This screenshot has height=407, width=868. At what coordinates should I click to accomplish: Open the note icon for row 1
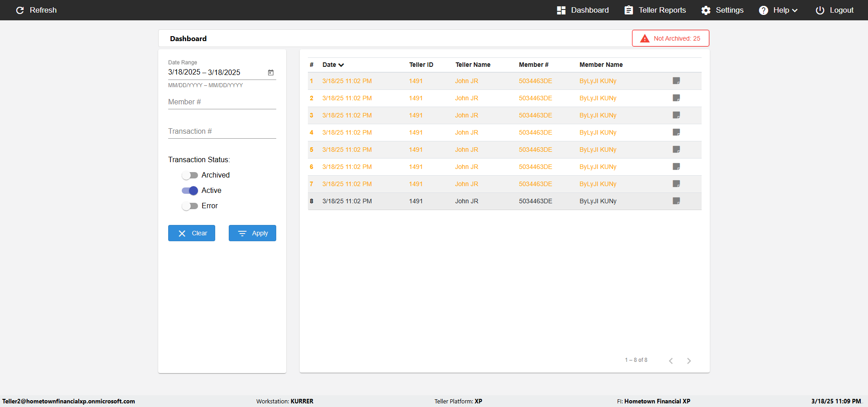pyautogui.click(x=676, y=81)
